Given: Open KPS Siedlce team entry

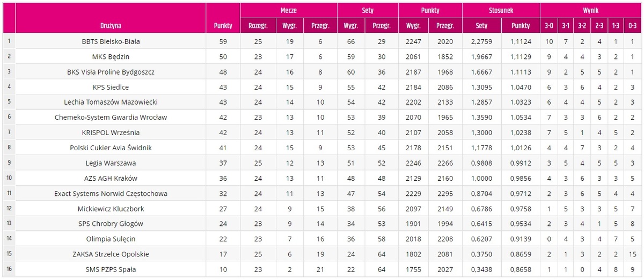Looking at the screenshot, I should [111, 87].
